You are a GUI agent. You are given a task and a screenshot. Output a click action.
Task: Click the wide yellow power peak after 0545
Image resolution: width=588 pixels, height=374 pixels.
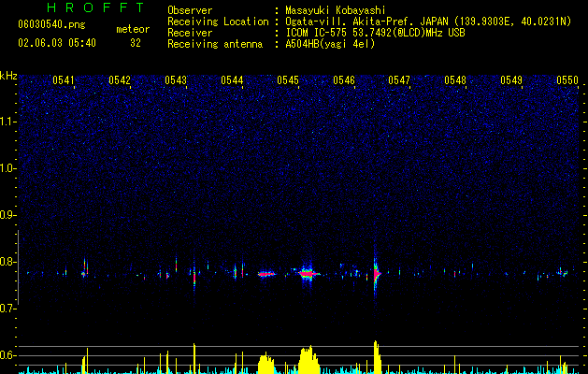[x=308, y=360]
